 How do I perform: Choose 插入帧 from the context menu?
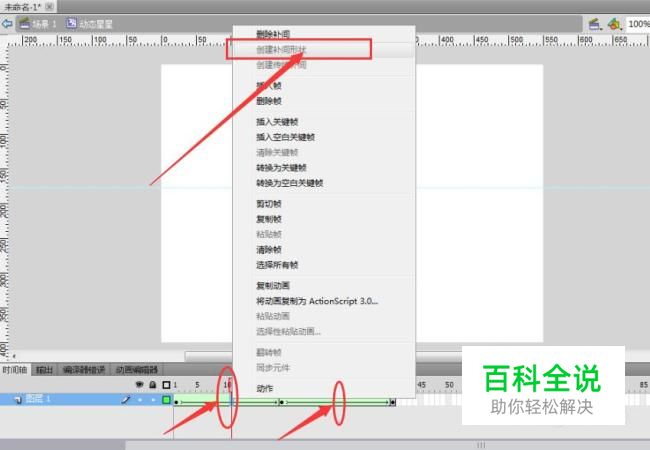pyautogui.click(x=269, y=86)
